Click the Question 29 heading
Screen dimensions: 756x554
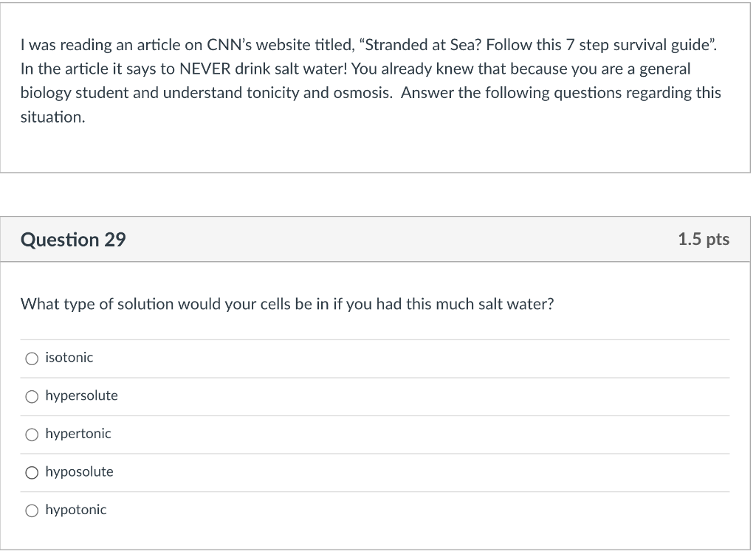(x=73, y=240)
